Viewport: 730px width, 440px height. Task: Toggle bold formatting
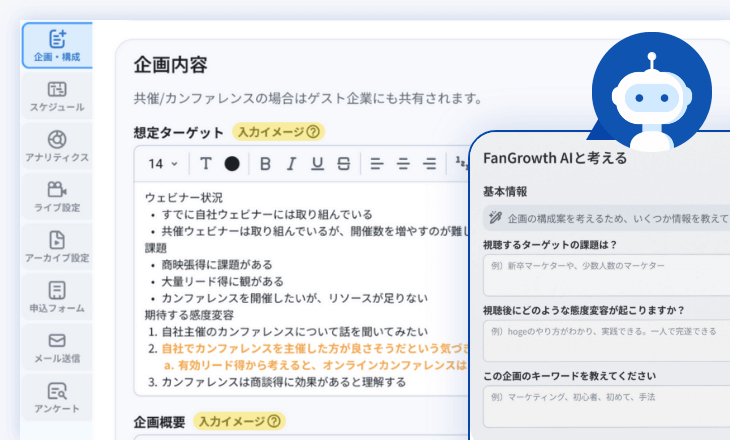click(x=265, y=164)
